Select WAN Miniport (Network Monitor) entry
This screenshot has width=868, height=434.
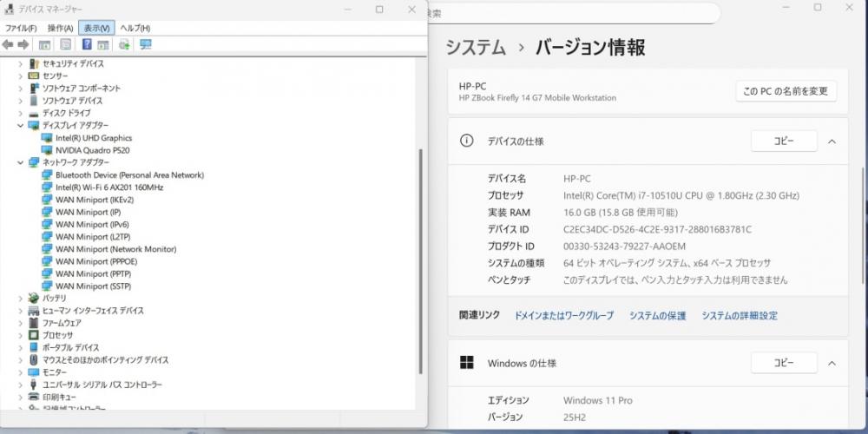pos(115,249)
